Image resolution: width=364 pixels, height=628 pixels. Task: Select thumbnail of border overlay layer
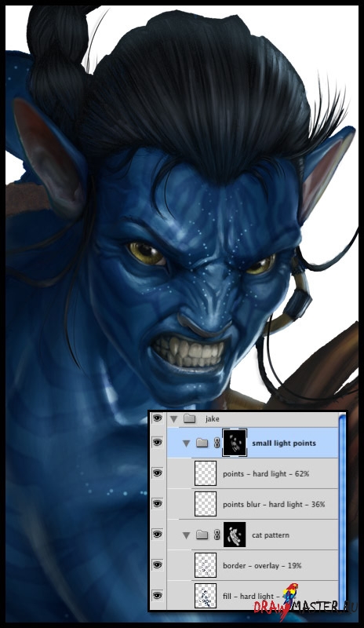point(206,565)
